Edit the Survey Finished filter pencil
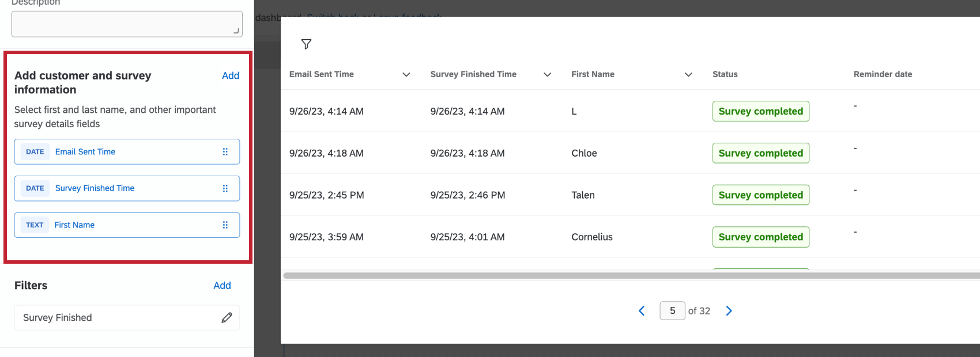The width and height of the screenshot is (980, 357). (x=227, y=318)
